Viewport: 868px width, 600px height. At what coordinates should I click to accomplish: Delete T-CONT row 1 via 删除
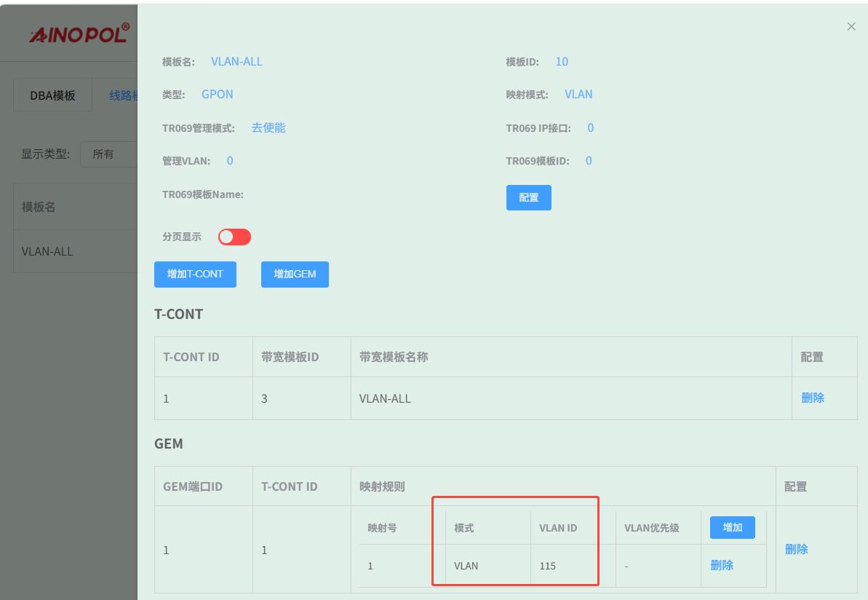[813, 398]
